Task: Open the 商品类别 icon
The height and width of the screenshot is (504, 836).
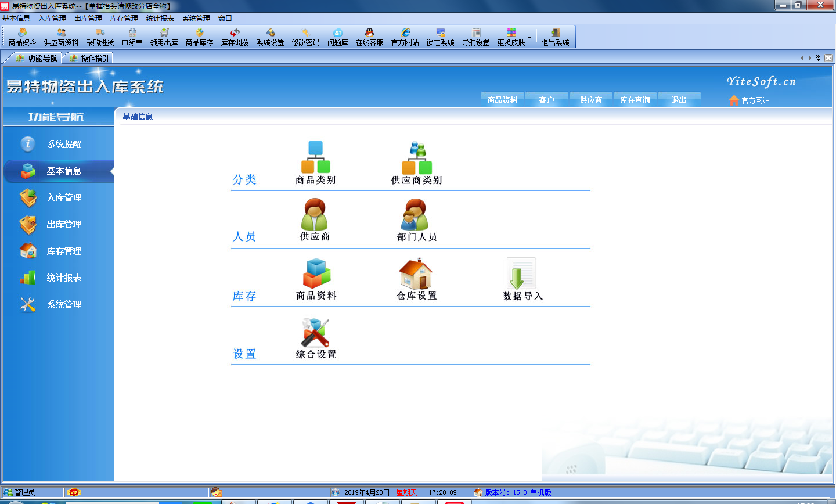Action: coord(315,163)
